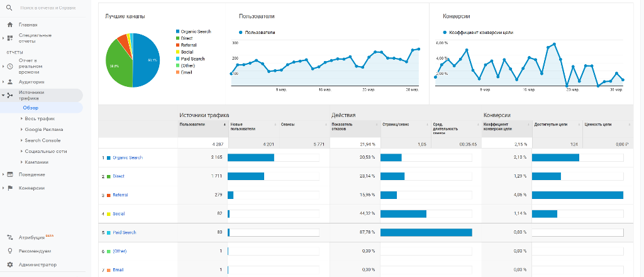Click the Аудитория person icon
The height and width of the screenshot is (277, 644).
(10, 82)
